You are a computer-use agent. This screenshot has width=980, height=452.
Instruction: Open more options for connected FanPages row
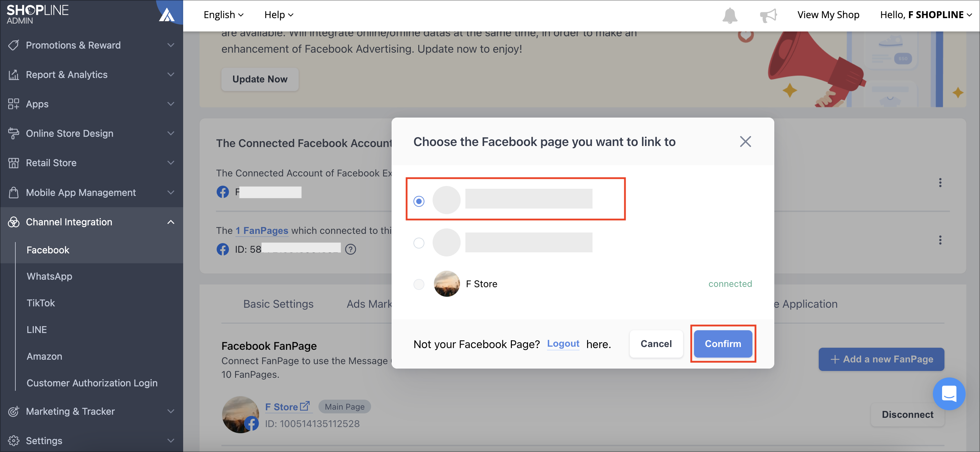tap(940, 240)
